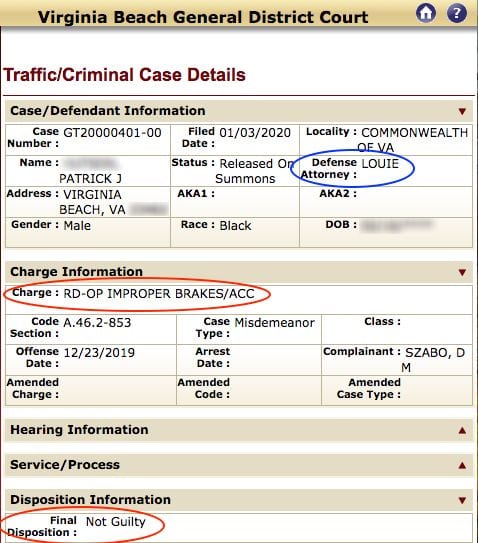
Task: Click the Disposition Information header title
Action: click(x=90, y=500)
